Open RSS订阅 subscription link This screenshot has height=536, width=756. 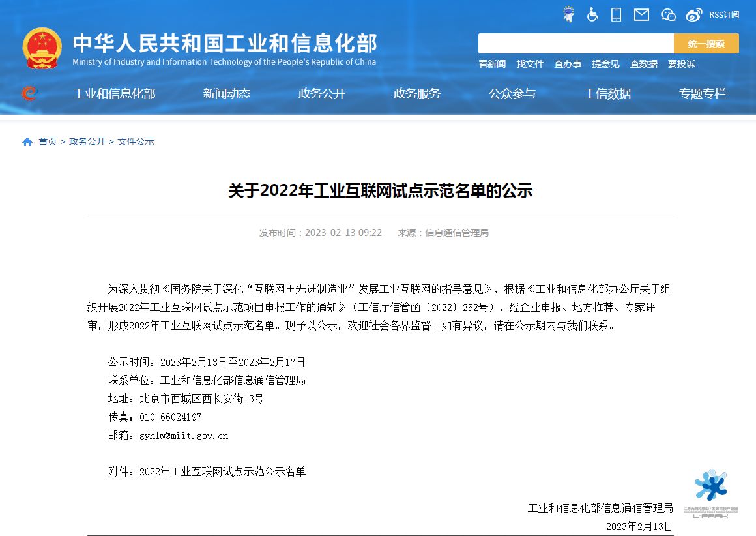click(x=724, y=14)
